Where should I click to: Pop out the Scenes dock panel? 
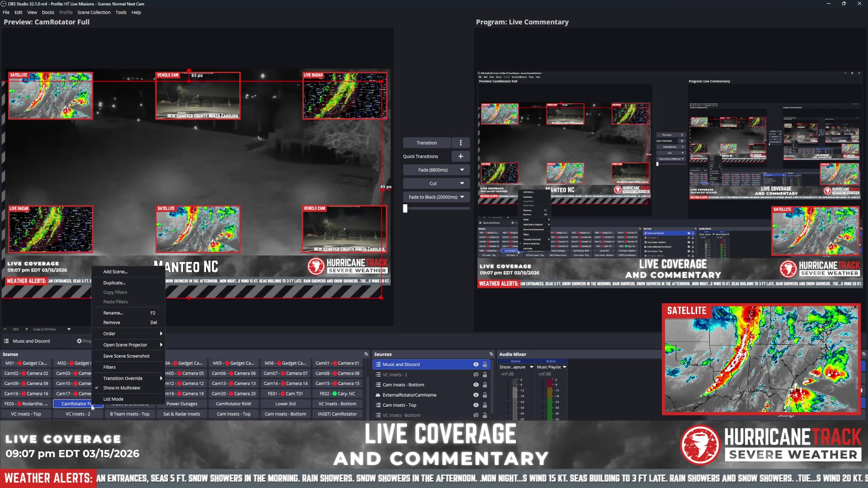click(x=366, y=354)
